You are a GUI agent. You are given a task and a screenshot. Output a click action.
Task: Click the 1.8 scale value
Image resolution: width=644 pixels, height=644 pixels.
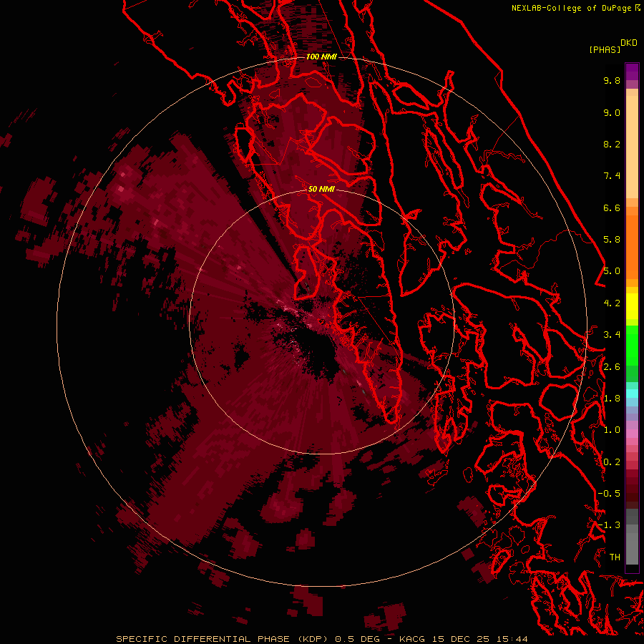click(x=612, y=399)
